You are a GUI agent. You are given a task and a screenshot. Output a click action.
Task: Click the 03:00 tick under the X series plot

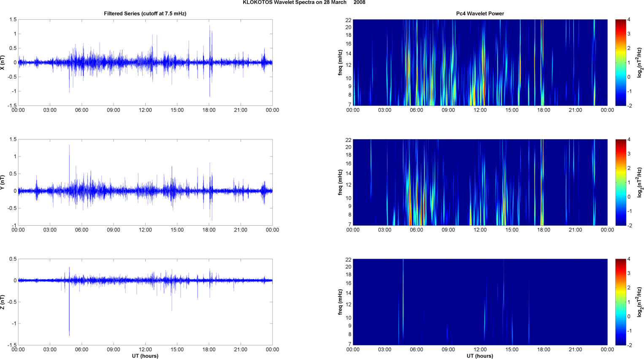50,110
